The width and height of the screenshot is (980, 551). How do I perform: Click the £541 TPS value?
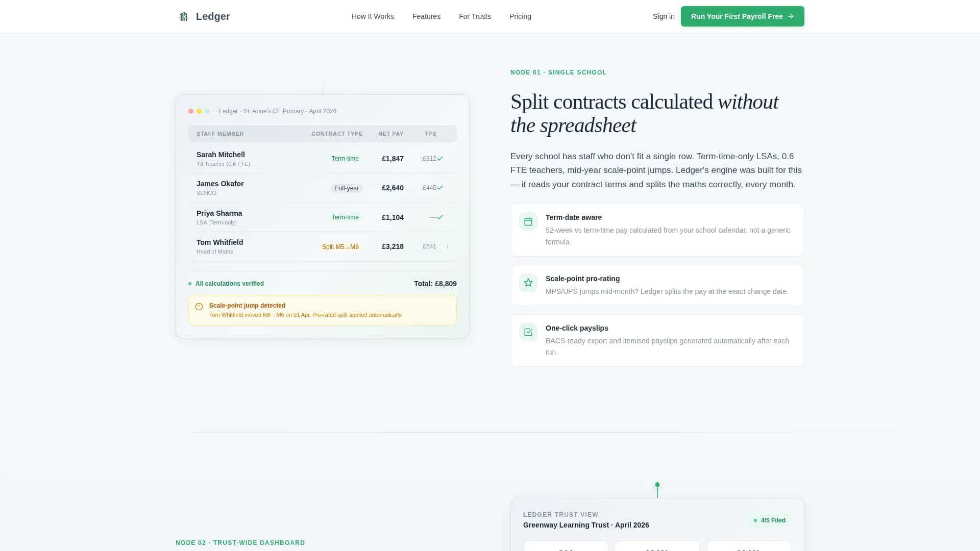[429, 246]
